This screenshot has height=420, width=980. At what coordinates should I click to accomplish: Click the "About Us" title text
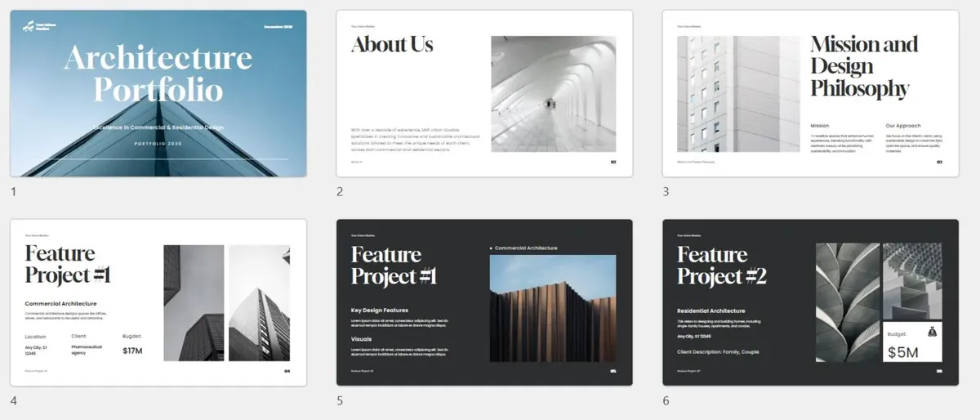pos(392,44)
